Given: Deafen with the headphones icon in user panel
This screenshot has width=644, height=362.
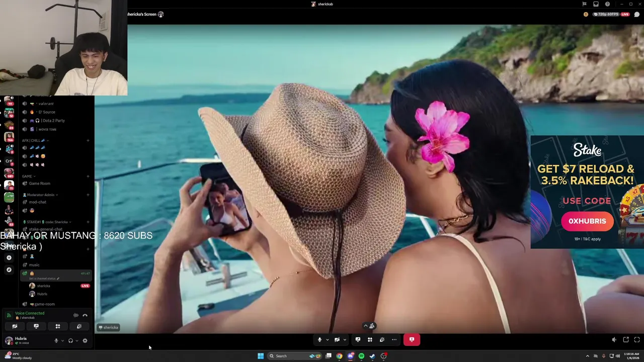Looking at the screenshot, I should 70,340.
